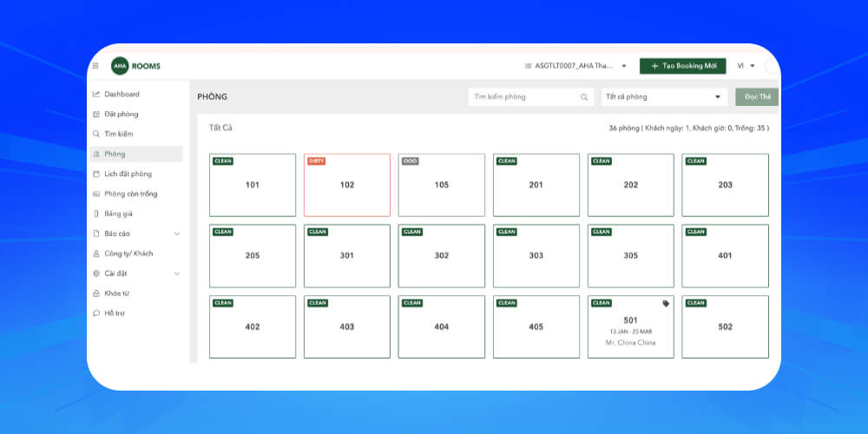Viewport: 868px width, 434px height.
Task: Select the DIRTY room 102 card
Action: 346,185
